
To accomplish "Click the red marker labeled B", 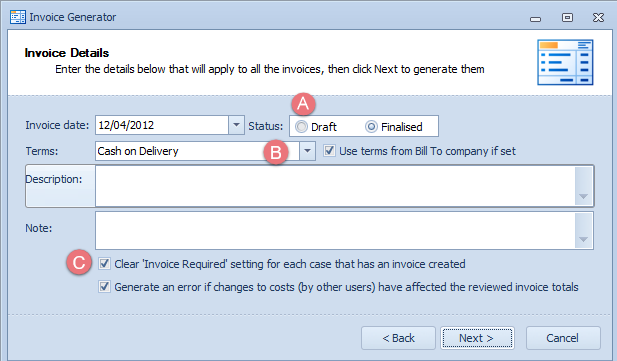I will point(275,152).
